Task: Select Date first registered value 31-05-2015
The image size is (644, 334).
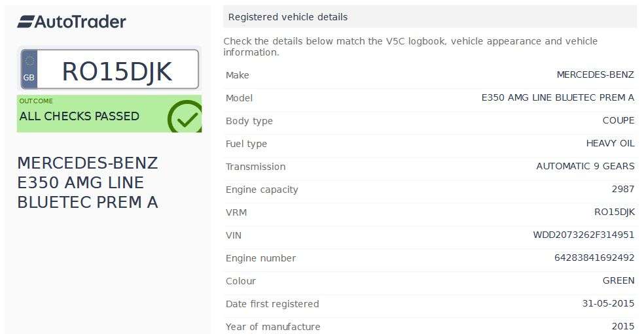Action: (608, 304)
